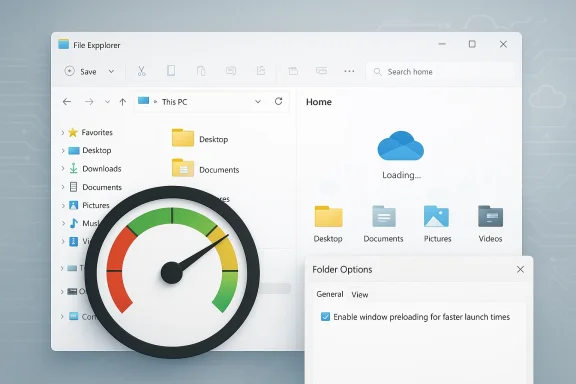Viewport: 576px width, 384px height.
Task: Select Favorites star item
Action: [x=91, y=132]
